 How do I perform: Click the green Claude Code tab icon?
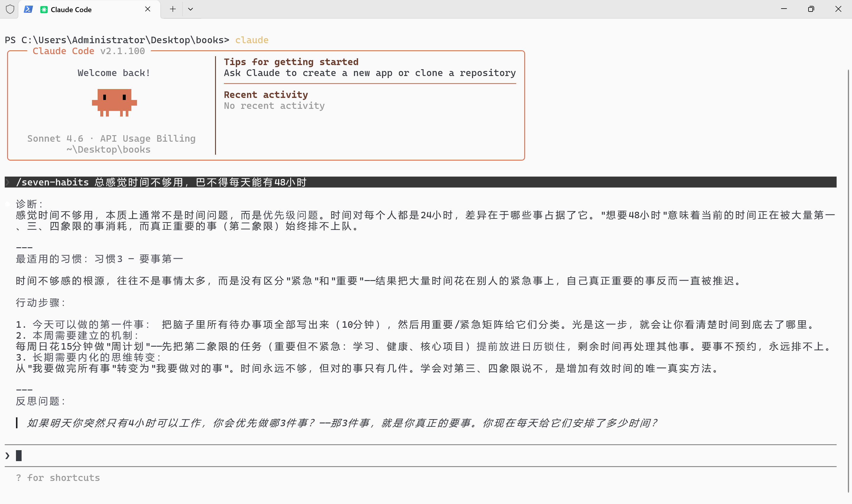(44, 9)
